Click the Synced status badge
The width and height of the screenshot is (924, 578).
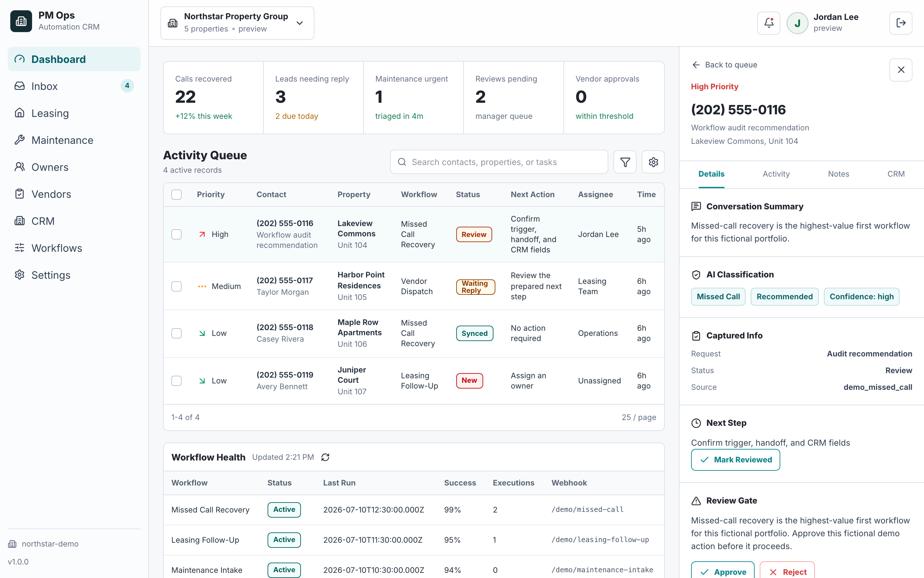click(x=475, y=333)
